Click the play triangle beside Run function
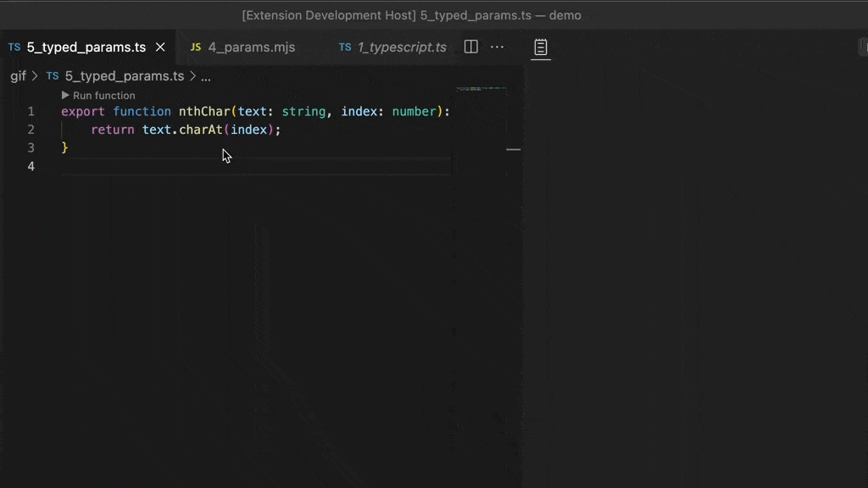868x488 pixels. pos(66,95)
